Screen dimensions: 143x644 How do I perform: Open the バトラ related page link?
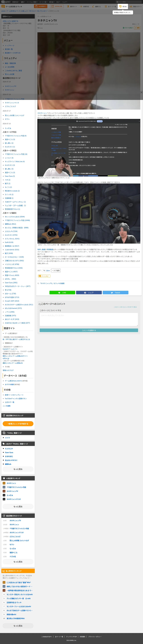7,438
